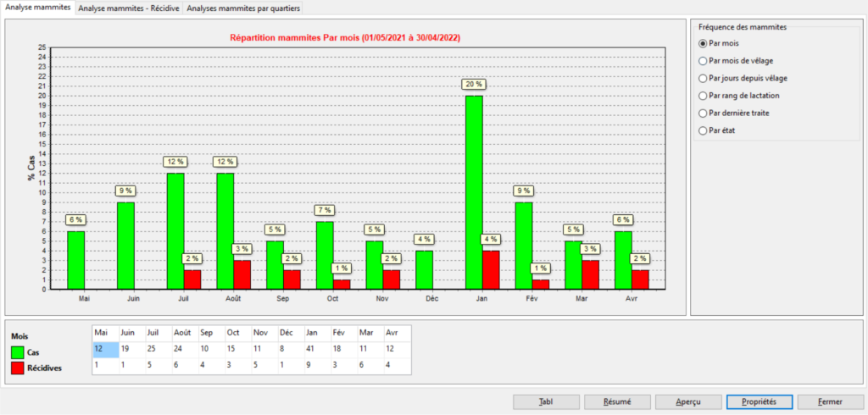This screenshot has width=868, height=415.
Task: Choose 'Par mois de vêlage' frequency option
Action: click(702, 61)
